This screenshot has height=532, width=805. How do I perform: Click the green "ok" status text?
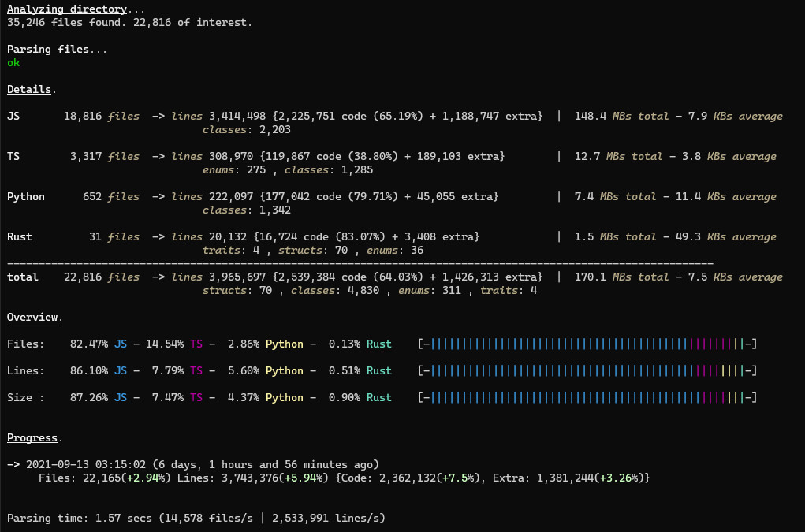tap(13, 63)
